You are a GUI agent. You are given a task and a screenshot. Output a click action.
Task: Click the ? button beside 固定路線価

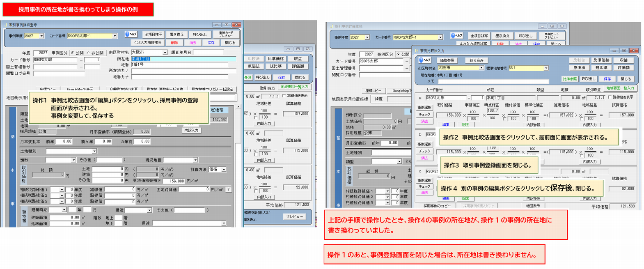[229, 189]
